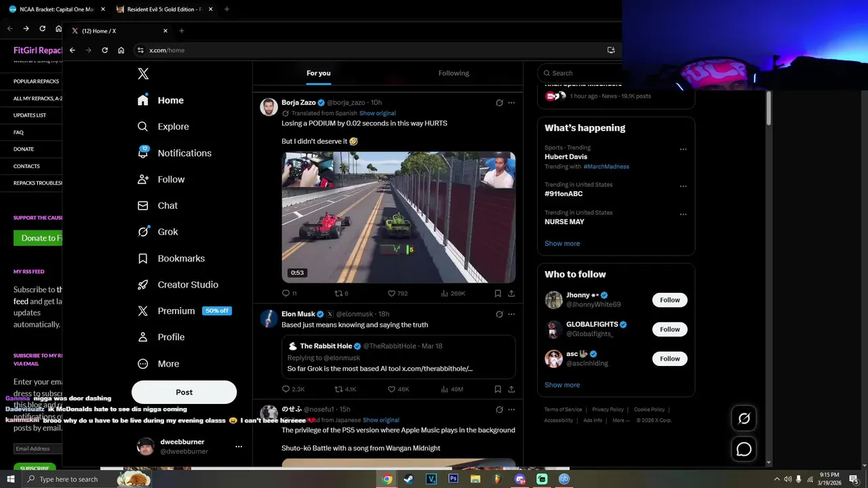Open options for Hubert Davis trend
Viewport: 868px width, 488px height.
(683, 149)
